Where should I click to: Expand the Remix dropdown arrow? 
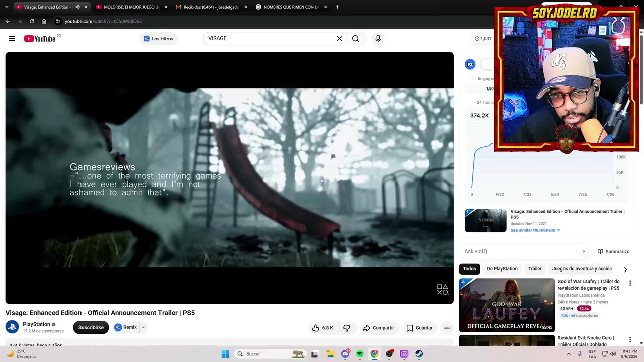(143, 327)
